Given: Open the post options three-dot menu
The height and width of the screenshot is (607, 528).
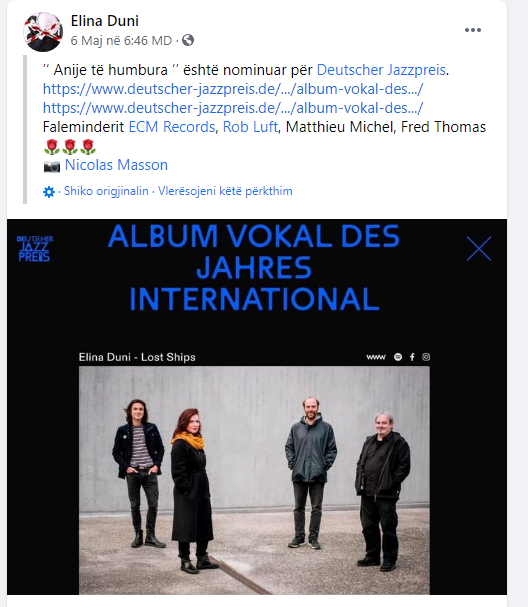Looking at the screenshot, I should pos(473,30).
